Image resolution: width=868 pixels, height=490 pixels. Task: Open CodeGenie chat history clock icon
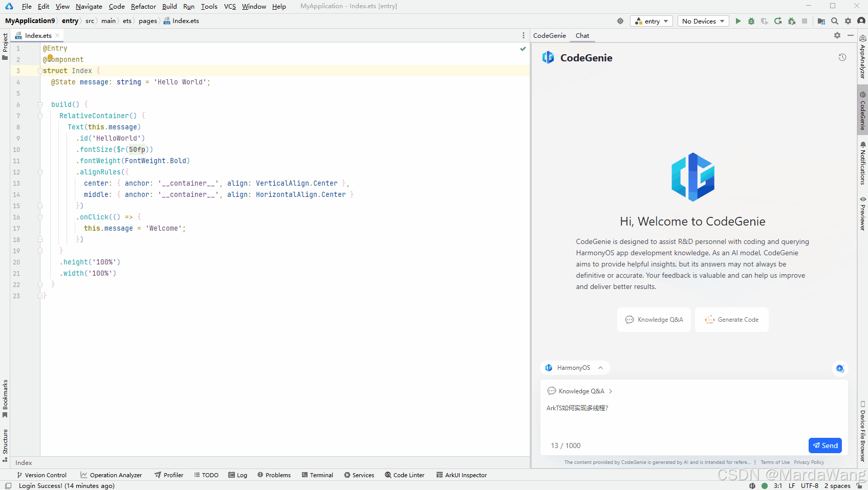pyautogui.click(x=842, y=57)
